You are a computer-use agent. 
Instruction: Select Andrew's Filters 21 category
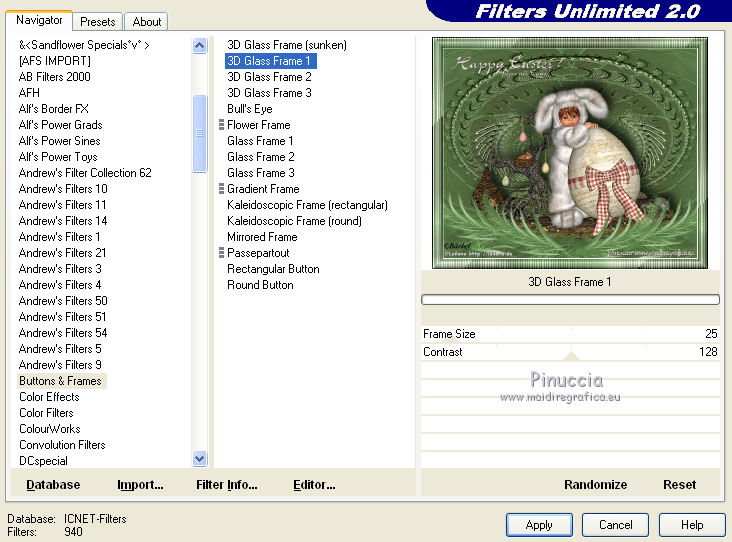pos(63,253)
